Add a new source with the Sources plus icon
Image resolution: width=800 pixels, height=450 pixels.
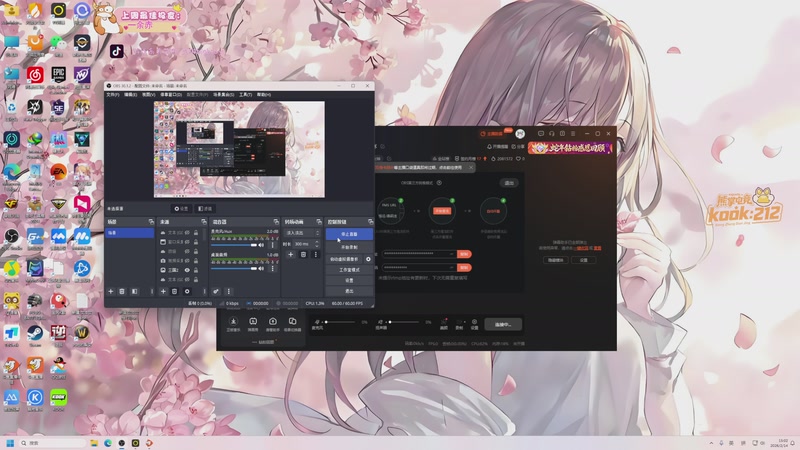[x=163, y=291]
